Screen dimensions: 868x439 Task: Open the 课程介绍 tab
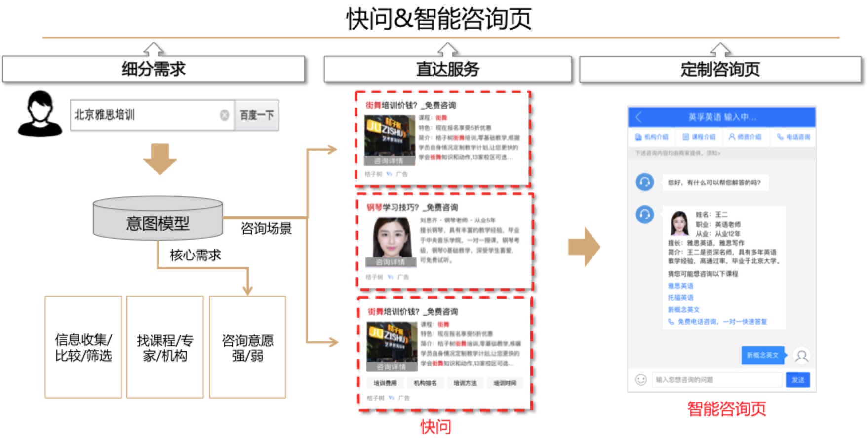[699, 137]
